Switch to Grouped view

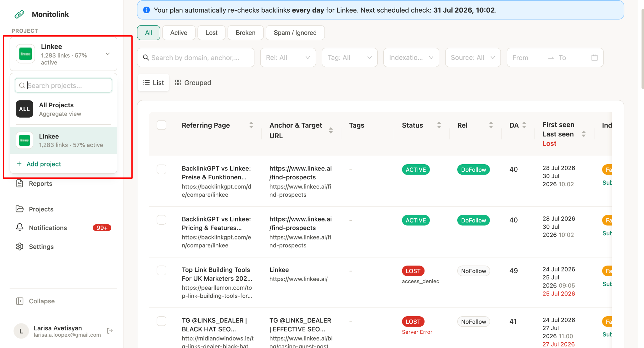pos(193,83)
